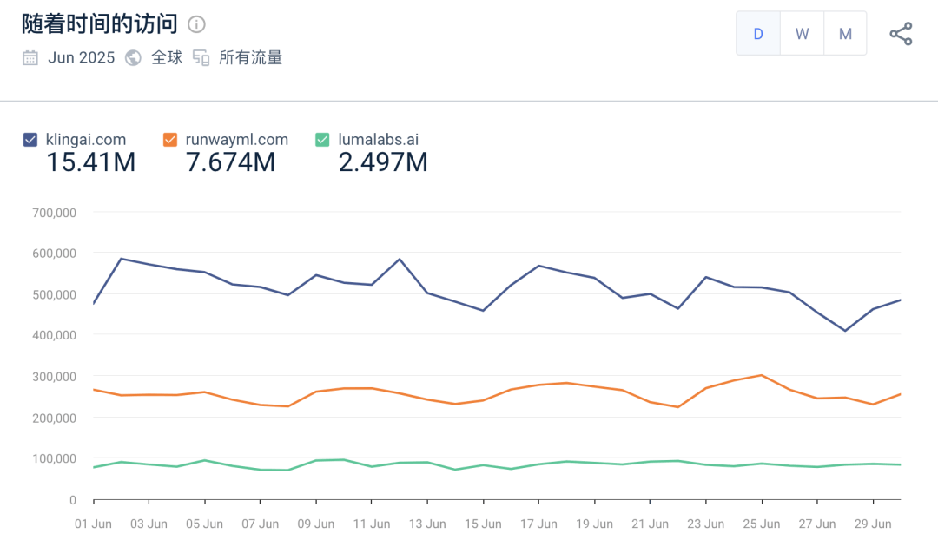Open the 全球 region selector
The width and height of the screenshot is (938, 560).
pos(167,58)
